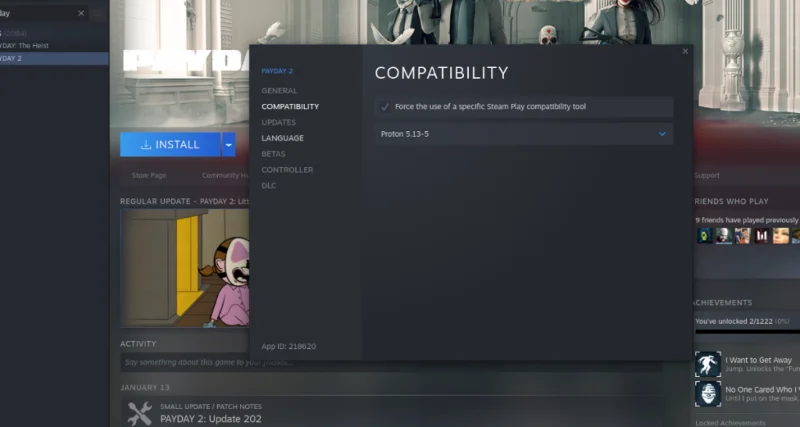Image resolution: width=800 pixels, height=427 pixels.
Task: Click the January 13 date label
Action: coord(145,388)
